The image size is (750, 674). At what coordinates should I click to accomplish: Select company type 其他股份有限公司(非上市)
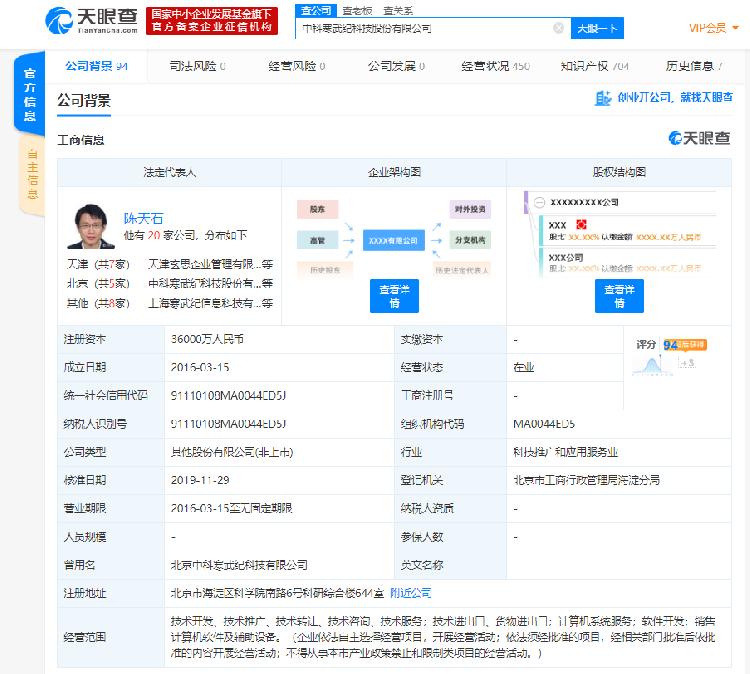click(x=232, y=452)
